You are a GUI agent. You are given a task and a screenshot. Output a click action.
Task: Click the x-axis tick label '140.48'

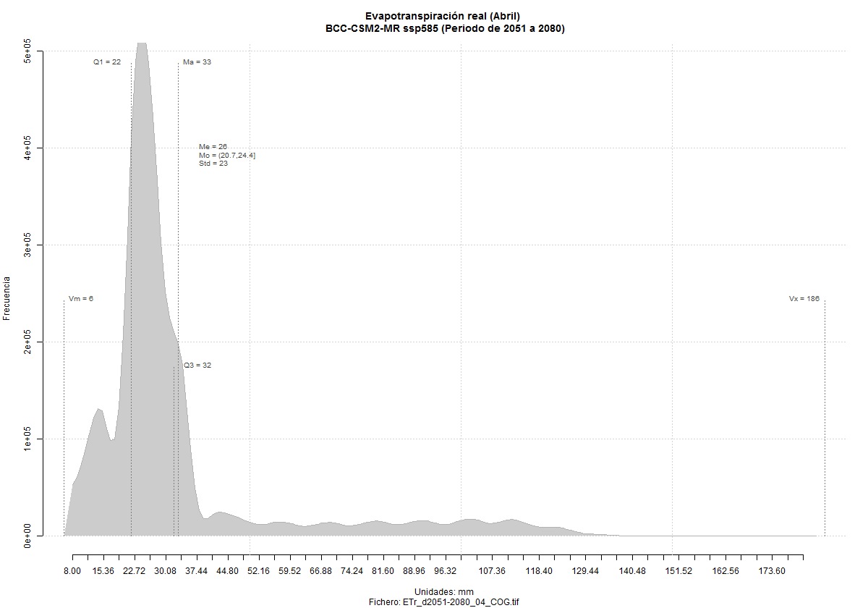tap(632, 572)
